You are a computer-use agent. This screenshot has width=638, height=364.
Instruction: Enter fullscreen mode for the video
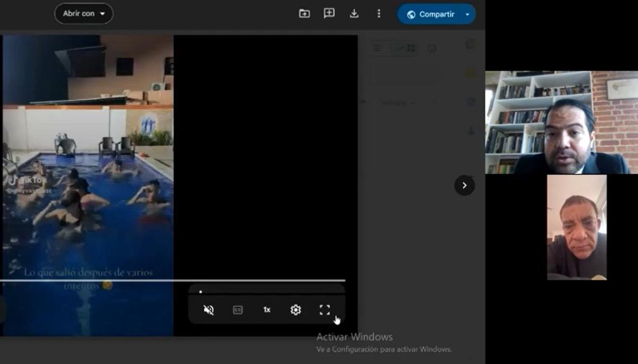click(x=324, y=310)
